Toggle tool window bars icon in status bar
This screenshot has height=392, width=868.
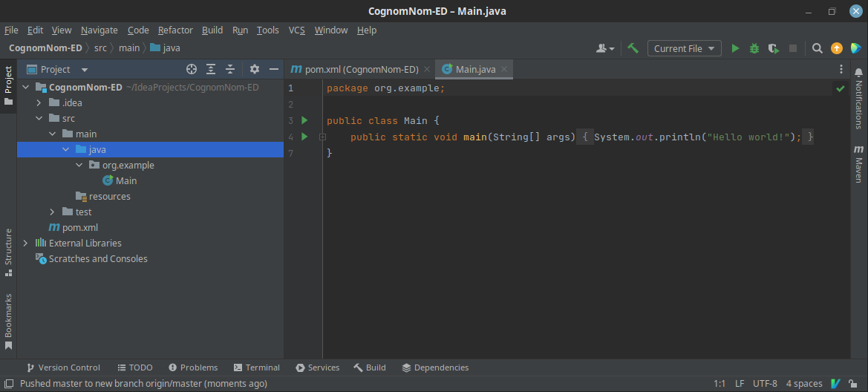(x=9, y=383)
